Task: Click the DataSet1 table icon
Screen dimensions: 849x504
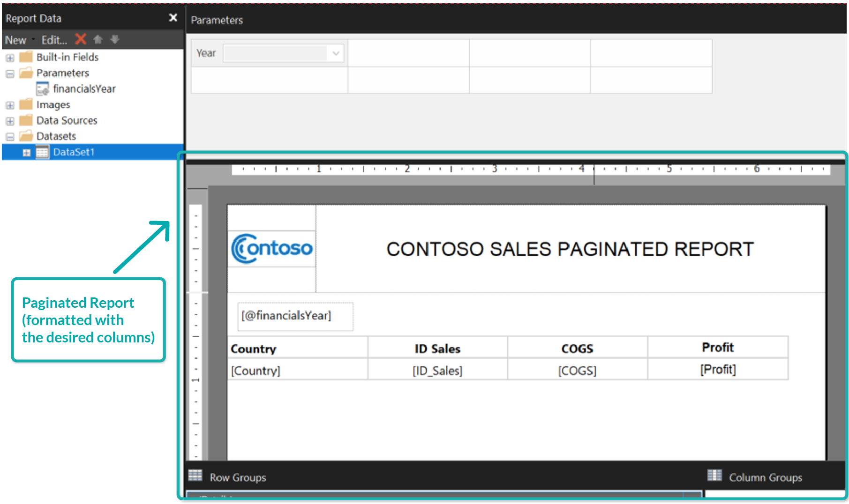Action: tap(43, 152)
